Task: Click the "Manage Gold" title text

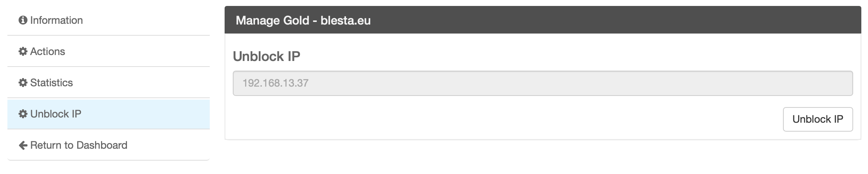Action: pos(272,20)
